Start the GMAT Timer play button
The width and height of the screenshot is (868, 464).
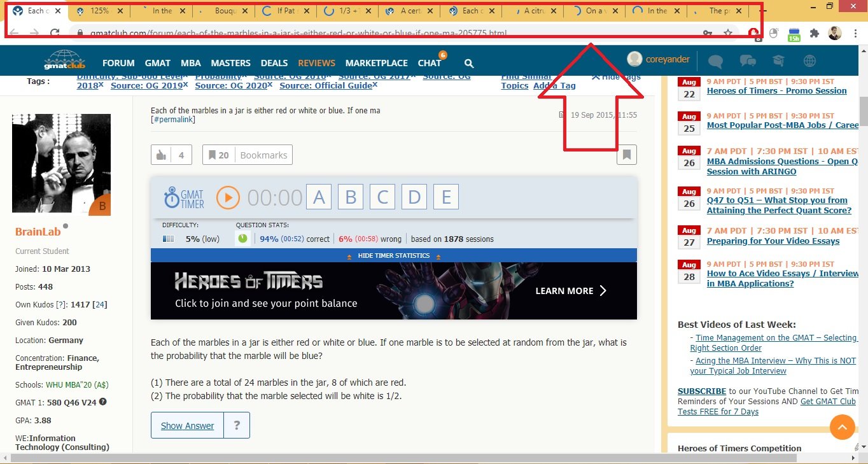coord(228,198)
